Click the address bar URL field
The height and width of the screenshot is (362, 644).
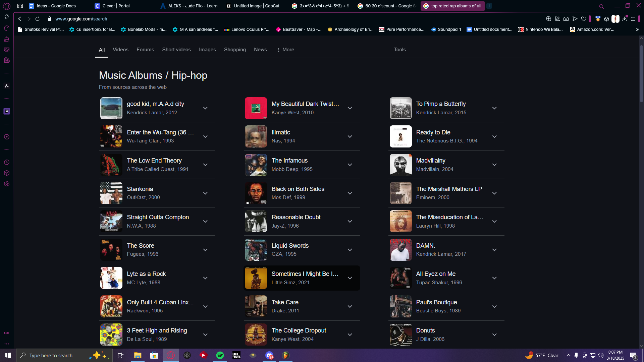tap(295, 19)
